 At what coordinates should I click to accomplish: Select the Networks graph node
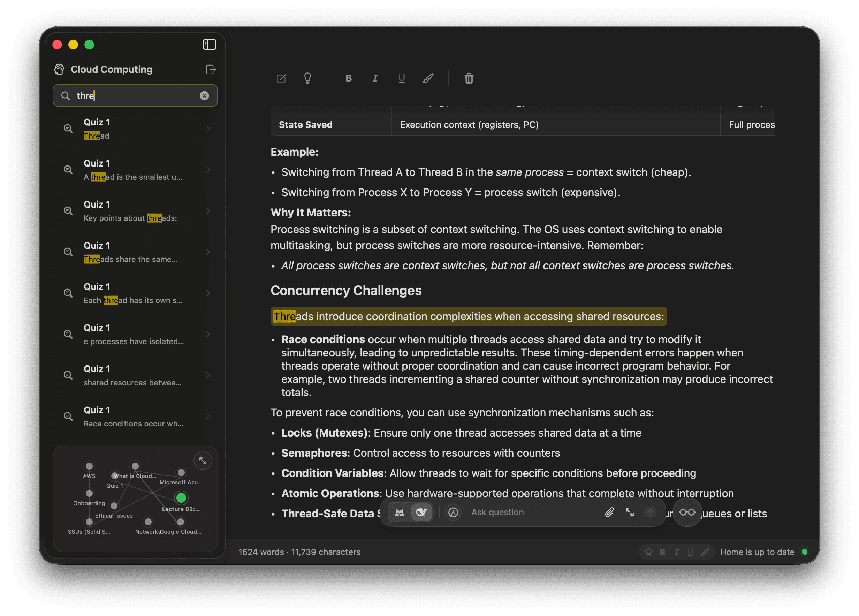point(148,522)
